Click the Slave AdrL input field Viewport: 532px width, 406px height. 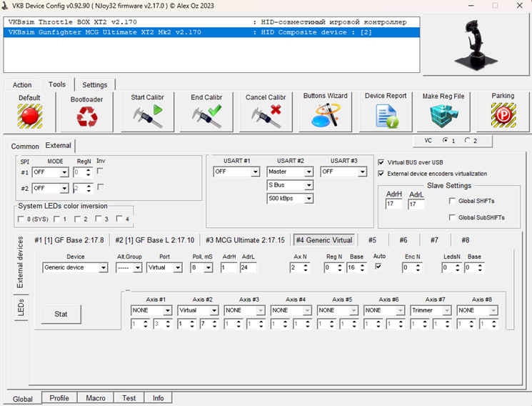pyautogui.click(x=416, y=204)
